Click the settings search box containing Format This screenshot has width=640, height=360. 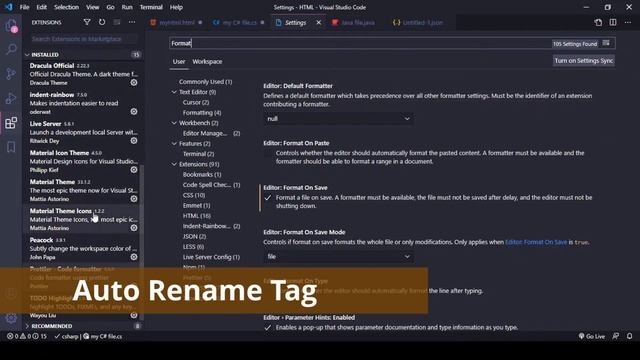point(359,43)
